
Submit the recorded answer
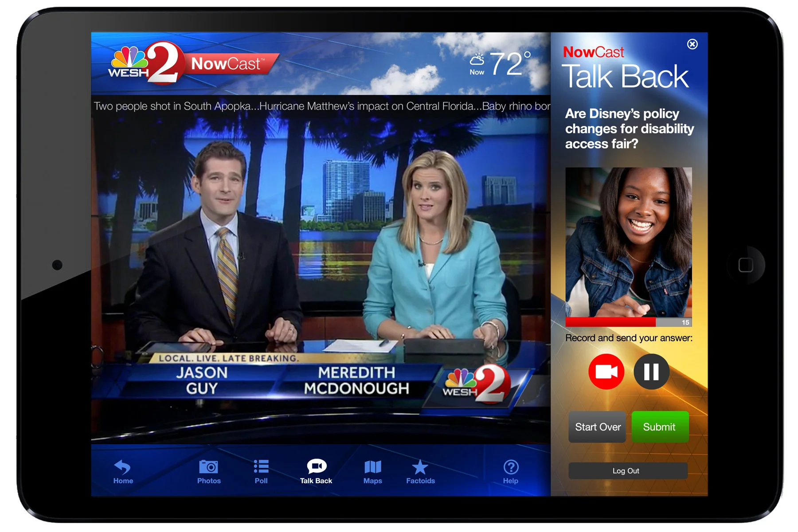pos(660,427)
